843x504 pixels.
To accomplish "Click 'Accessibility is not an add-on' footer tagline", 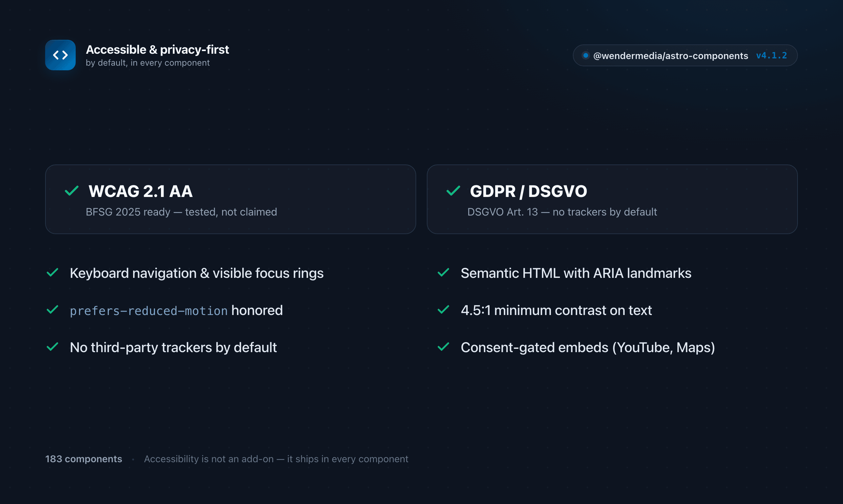I will click(276, 459).
